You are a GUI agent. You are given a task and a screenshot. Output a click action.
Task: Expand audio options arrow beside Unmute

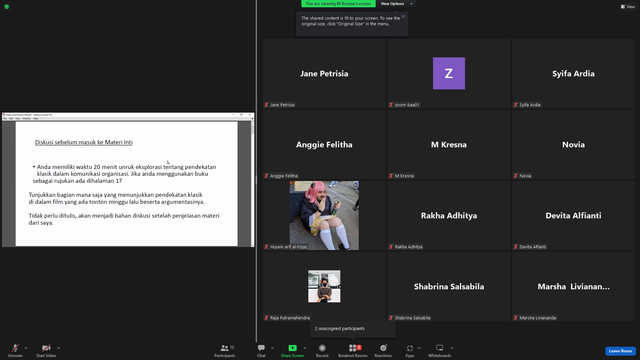coord(26,348)
